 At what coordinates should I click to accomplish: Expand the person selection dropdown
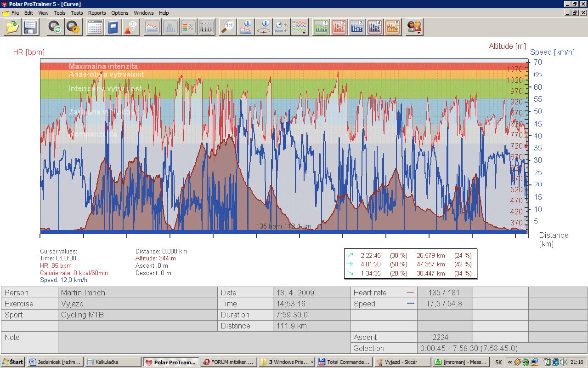(x=419, y=33)
